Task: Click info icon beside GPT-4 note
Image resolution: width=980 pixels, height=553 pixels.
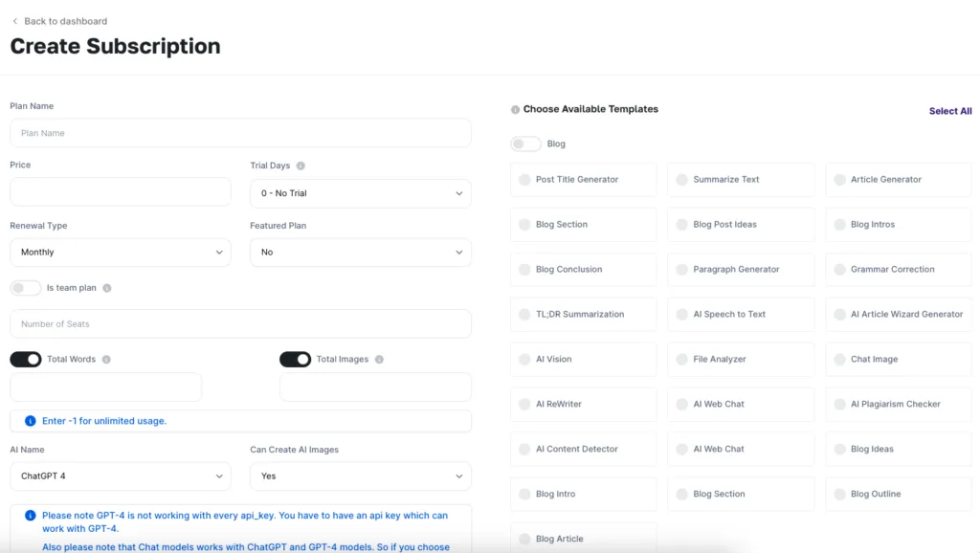Action: tap(30, 516)
